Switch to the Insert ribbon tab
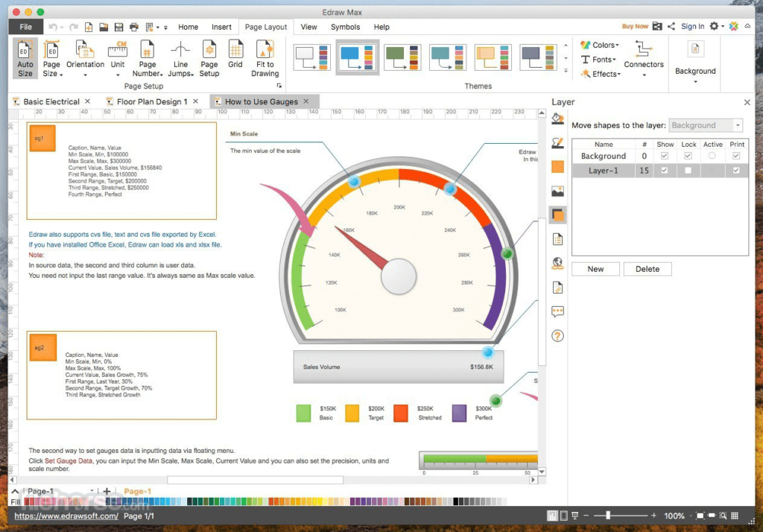The height and width of the screenshot is (532, 763). [221, 27]
